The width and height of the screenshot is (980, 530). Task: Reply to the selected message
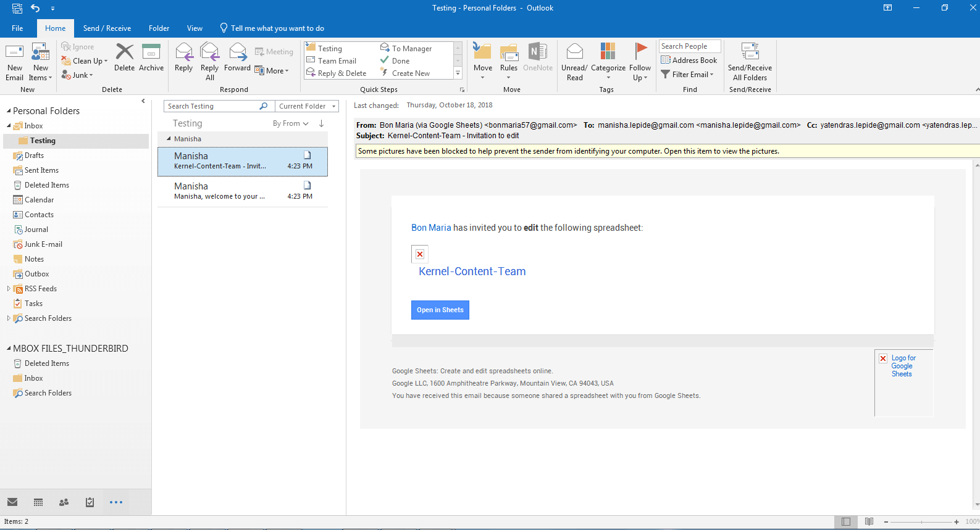click(x=183, y=57)
